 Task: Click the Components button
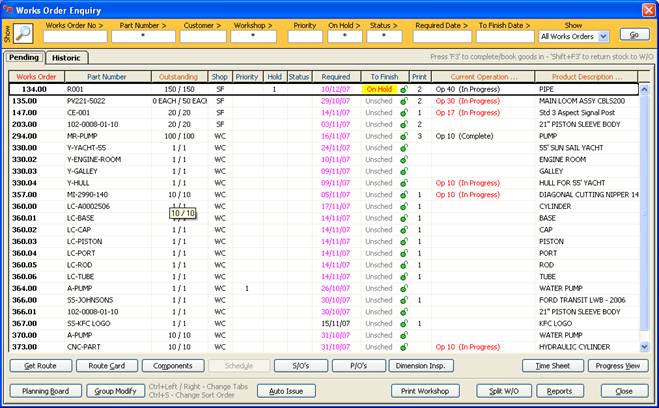point(173,366)
